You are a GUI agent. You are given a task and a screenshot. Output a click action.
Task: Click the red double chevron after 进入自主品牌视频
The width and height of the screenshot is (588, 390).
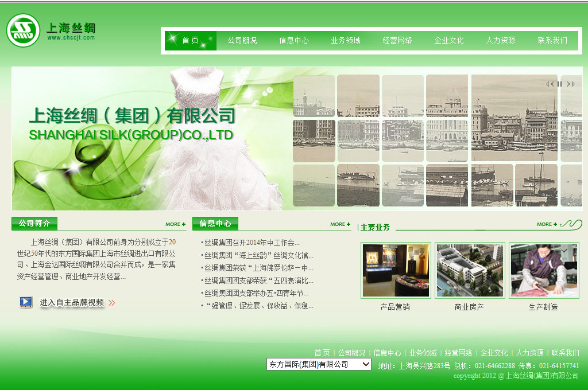[112, 303]
